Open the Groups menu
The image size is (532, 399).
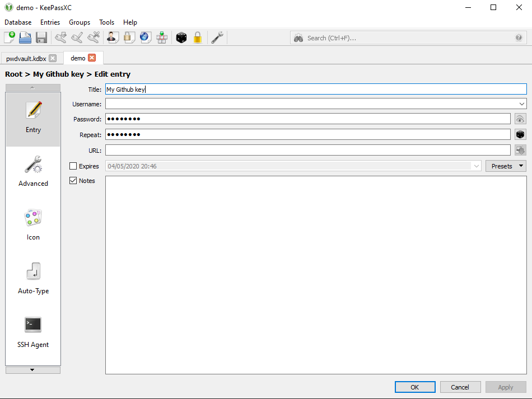pyautogui.click(x=80, y=22)
